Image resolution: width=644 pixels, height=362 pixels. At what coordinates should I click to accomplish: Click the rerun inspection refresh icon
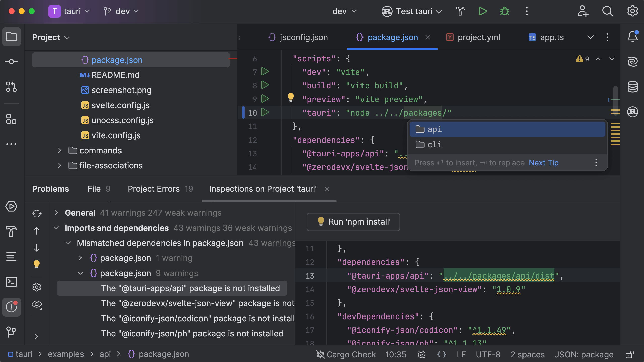point(37,214)
